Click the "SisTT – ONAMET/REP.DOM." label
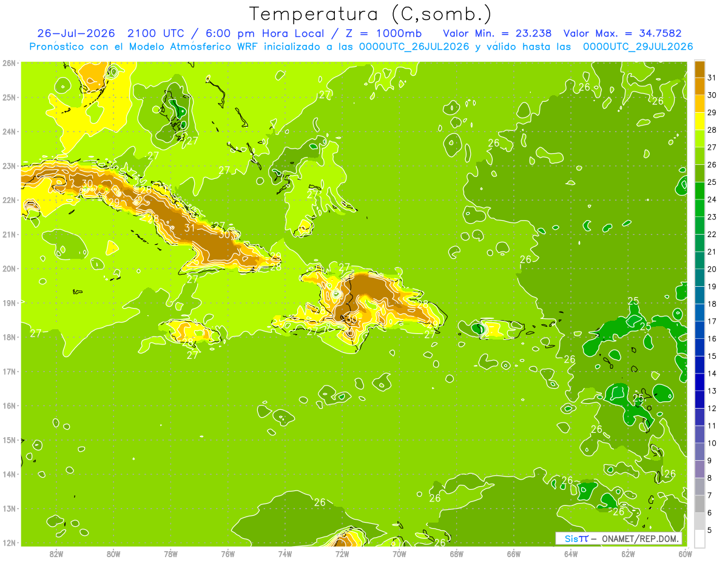 pos(619,538)
